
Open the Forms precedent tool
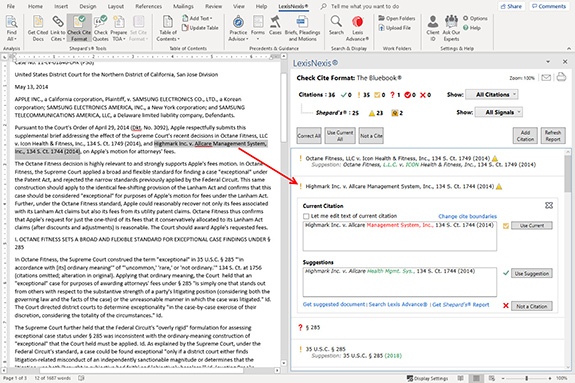tap(258, 28)
